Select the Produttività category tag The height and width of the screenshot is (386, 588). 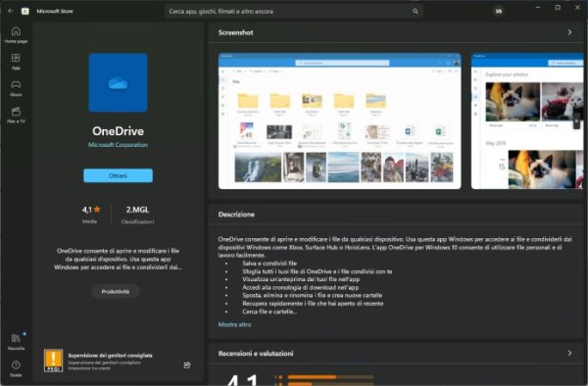tap(116, 292)
